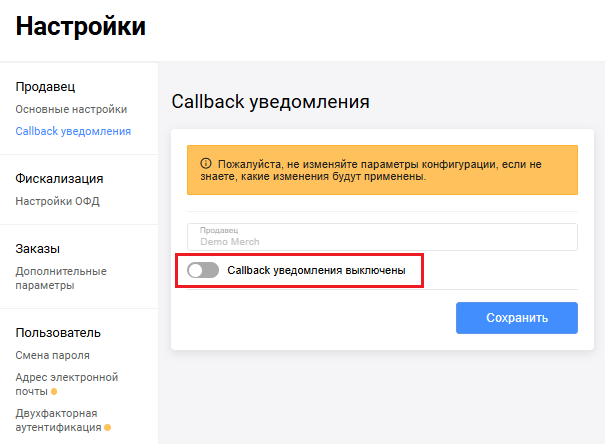The image size is (605, 444).
Task: Click the Фискализация section heading
Action: tap(59, 179)
